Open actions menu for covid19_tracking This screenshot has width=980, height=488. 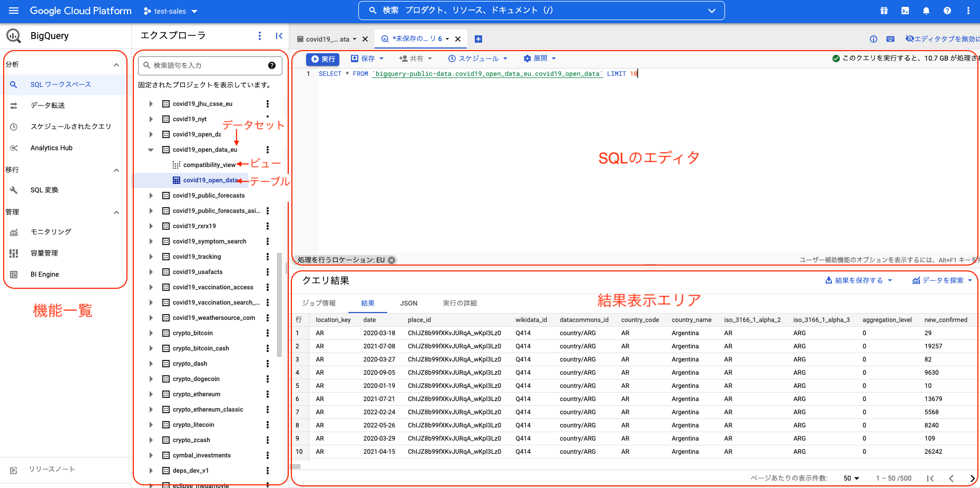(x=268, y=257)
